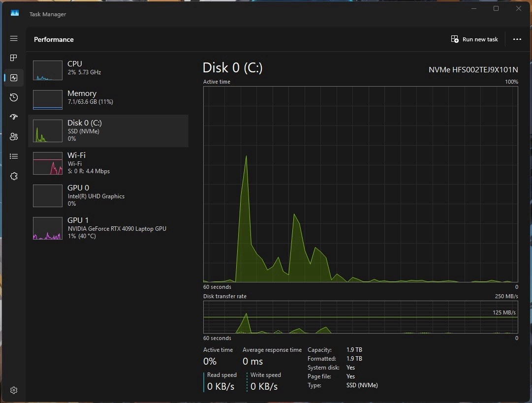Click GPU 1 temperature 1% (40 °C) text
The height and width of the screenshot is (403, 532).
pyautogui.click(x=82, y=236)
